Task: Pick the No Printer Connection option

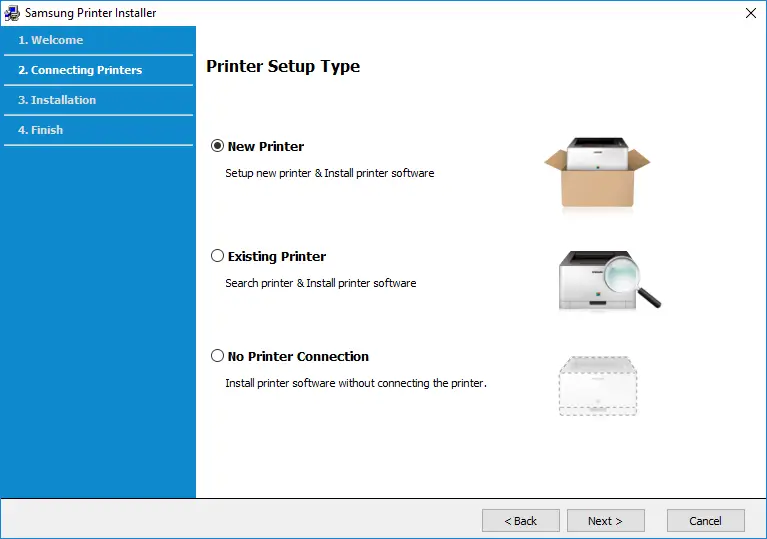Action: (218, 356)
